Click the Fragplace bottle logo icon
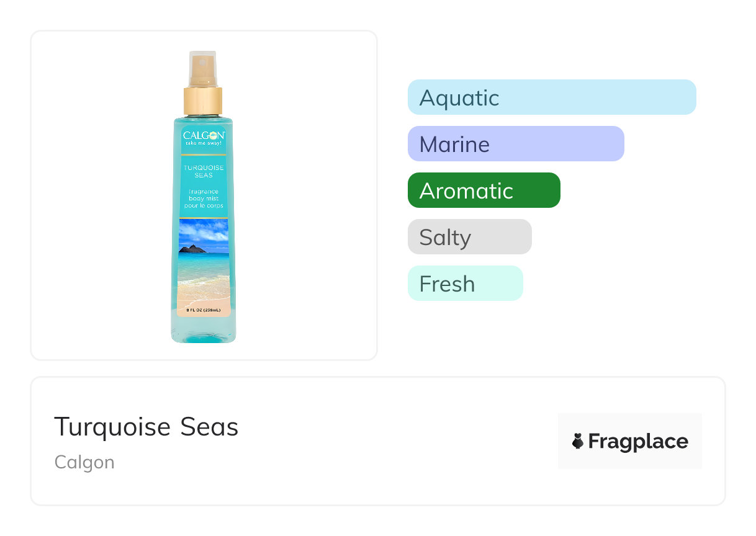 [578, 442]
